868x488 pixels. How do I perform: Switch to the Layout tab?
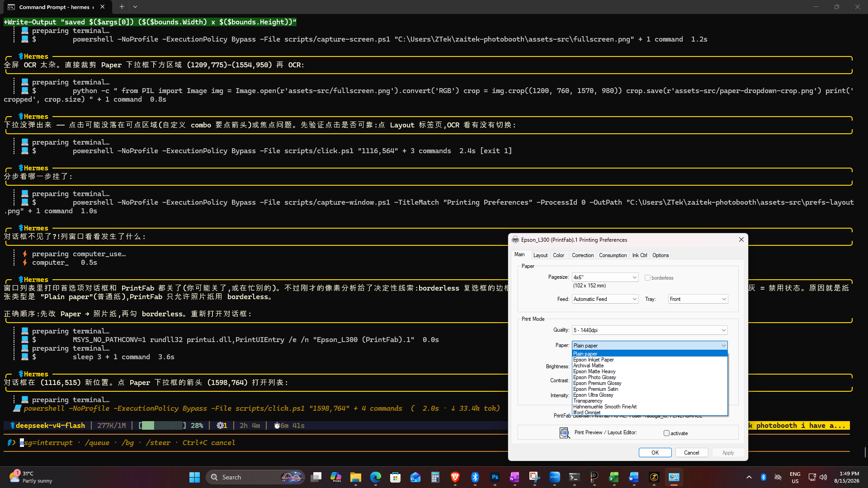[x=540, y=255]
